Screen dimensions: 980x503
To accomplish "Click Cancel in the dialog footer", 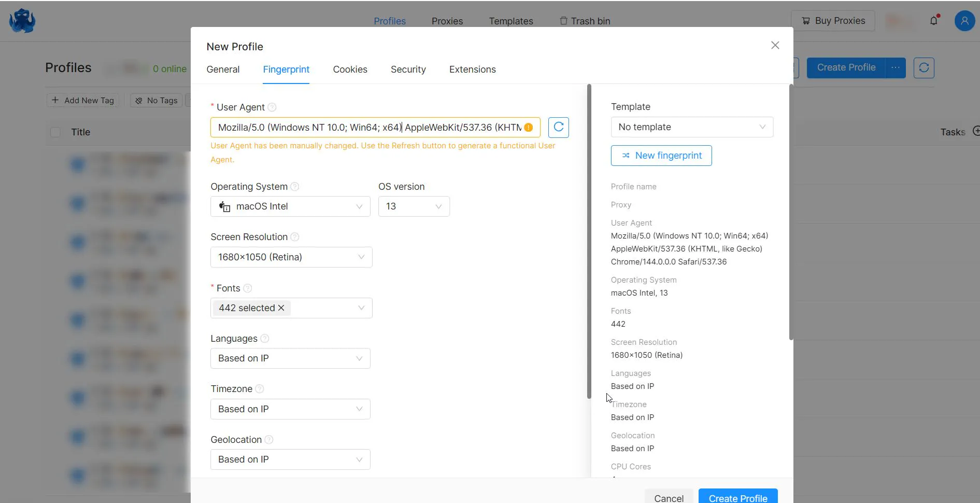I will click(x=669, y=497).
